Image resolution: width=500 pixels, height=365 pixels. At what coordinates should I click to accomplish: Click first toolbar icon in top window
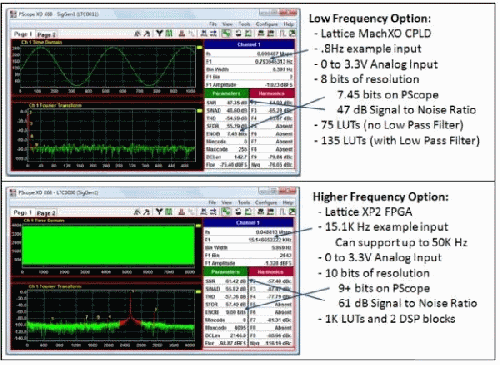137,33
